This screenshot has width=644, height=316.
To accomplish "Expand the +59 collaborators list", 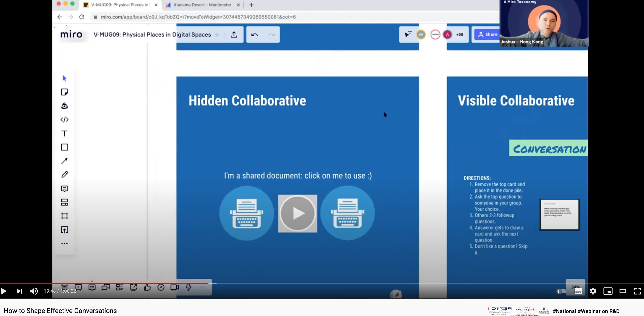I will click(459, 34).
